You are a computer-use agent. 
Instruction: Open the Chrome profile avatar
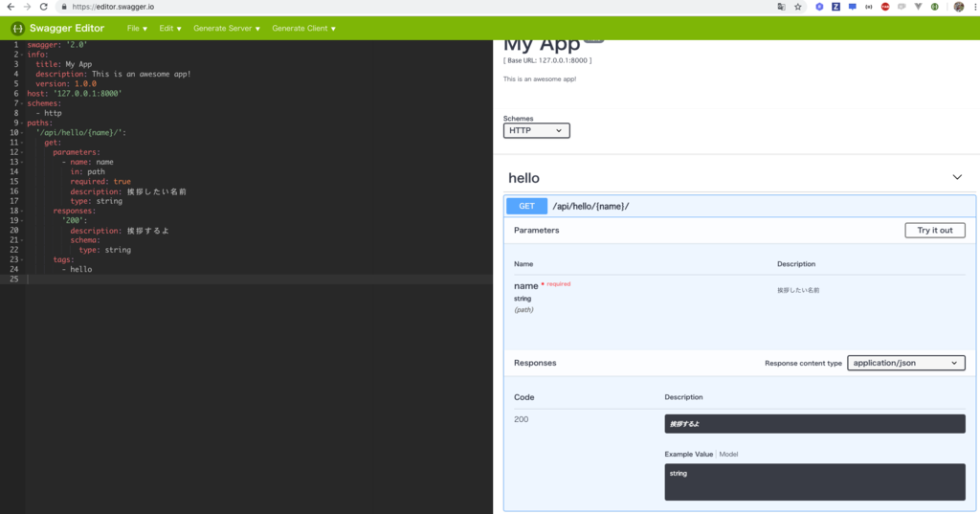(959, 7)
